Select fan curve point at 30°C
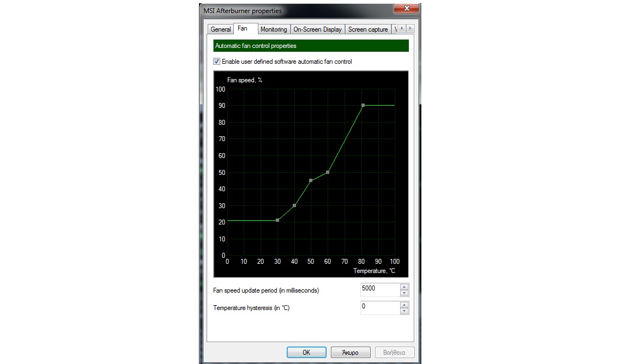The height and width of the screenshot is (364, 628). [277, 220]
